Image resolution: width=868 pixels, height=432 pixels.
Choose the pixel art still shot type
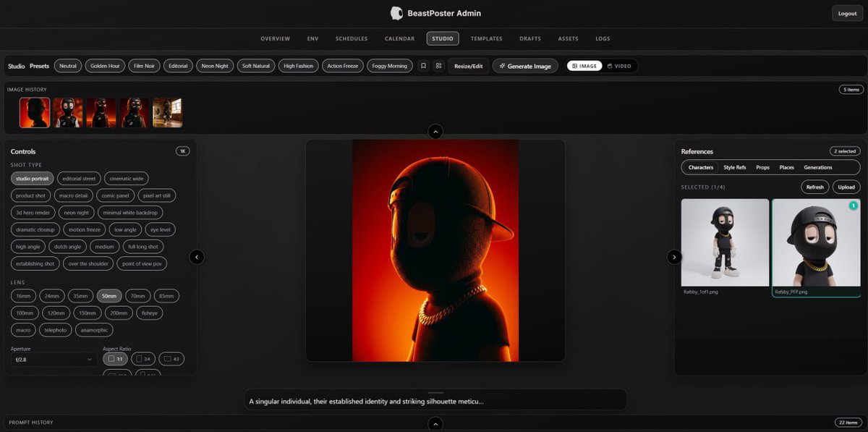click(x=157, y=195)
